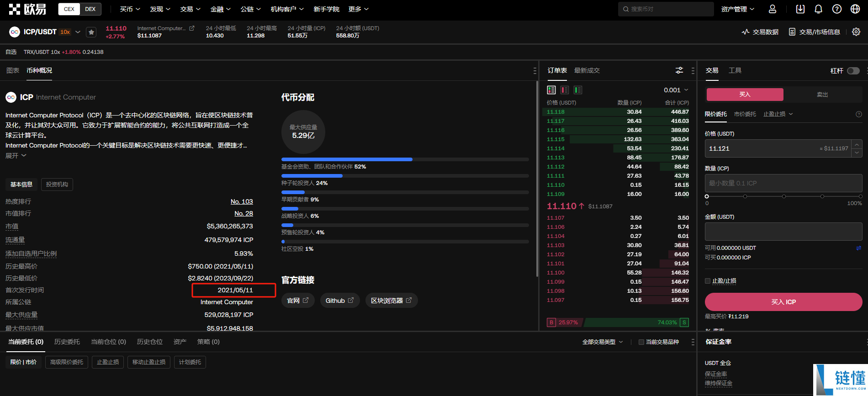Click the quantity percentage slider handle
The image size is (868, 396).
pos(707,196)
